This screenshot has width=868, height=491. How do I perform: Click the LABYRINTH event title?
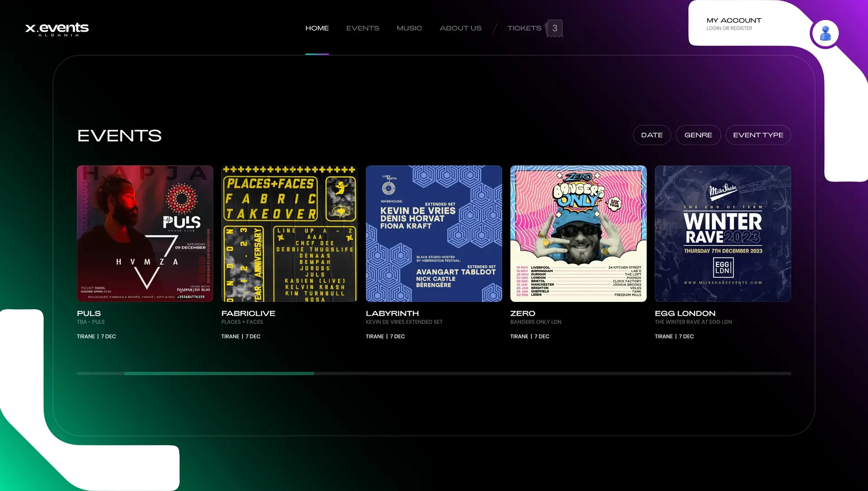[392, 313]
